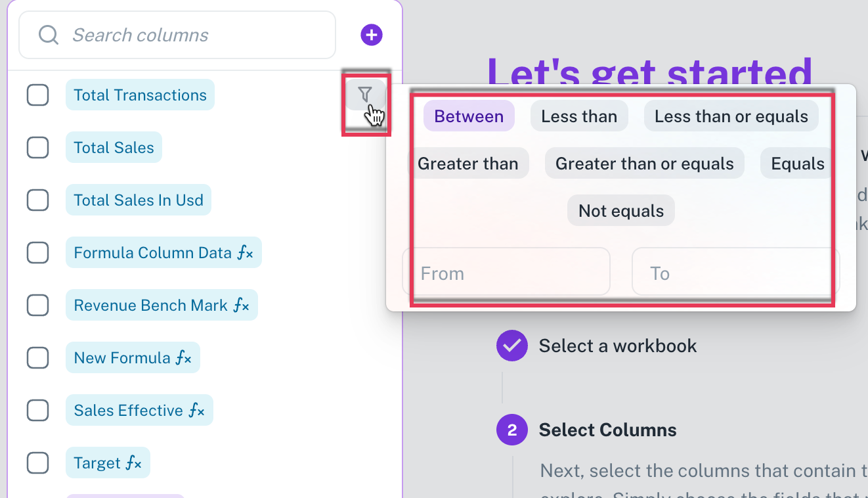Enable the New Formula column checkbox
This screenshot has width=868, height=498.
click(x=37, y=357)
